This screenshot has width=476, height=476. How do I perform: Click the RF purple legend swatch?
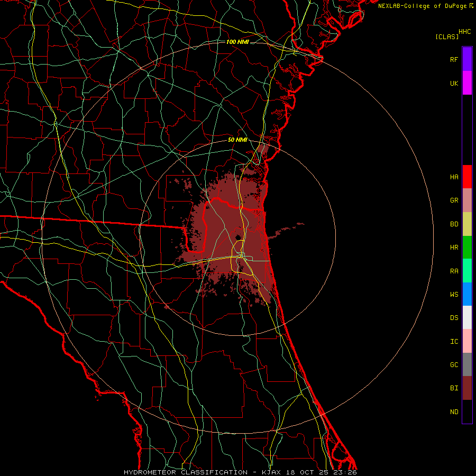467,59
